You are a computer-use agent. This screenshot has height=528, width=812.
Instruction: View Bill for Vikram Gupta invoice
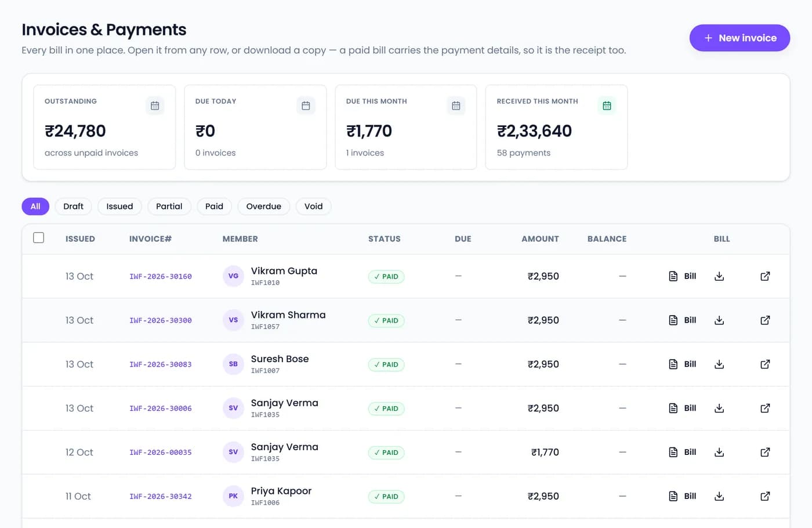[682, 276]
